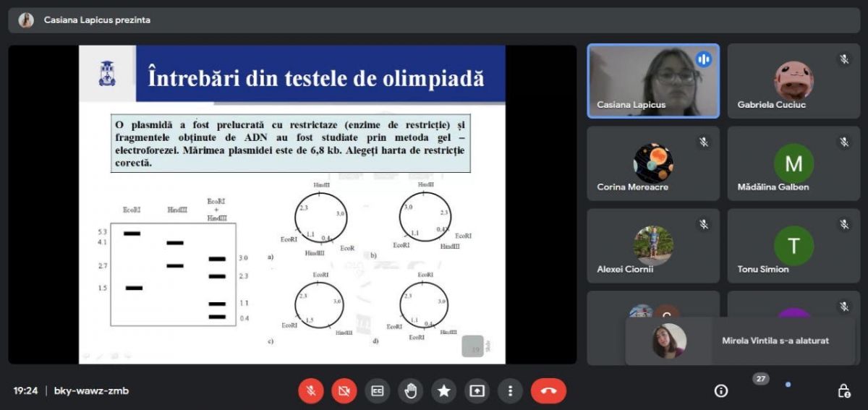This screenshot has height=410, width=868.
Task: Click Mirela Vintila avatar in notification
Action: (669, 341)
